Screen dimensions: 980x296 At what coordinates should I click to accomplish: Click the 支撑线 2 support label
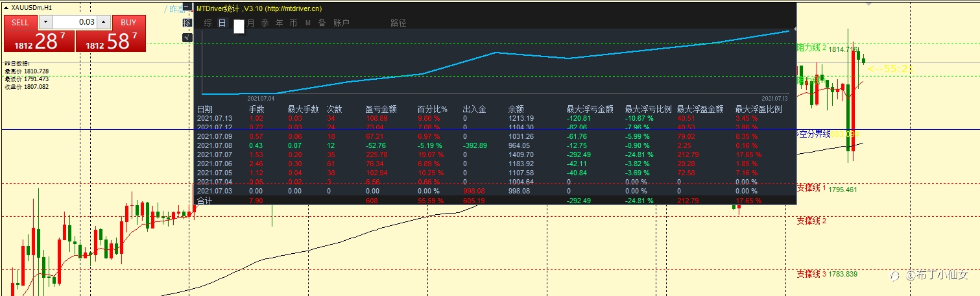[x=812, y=221]
